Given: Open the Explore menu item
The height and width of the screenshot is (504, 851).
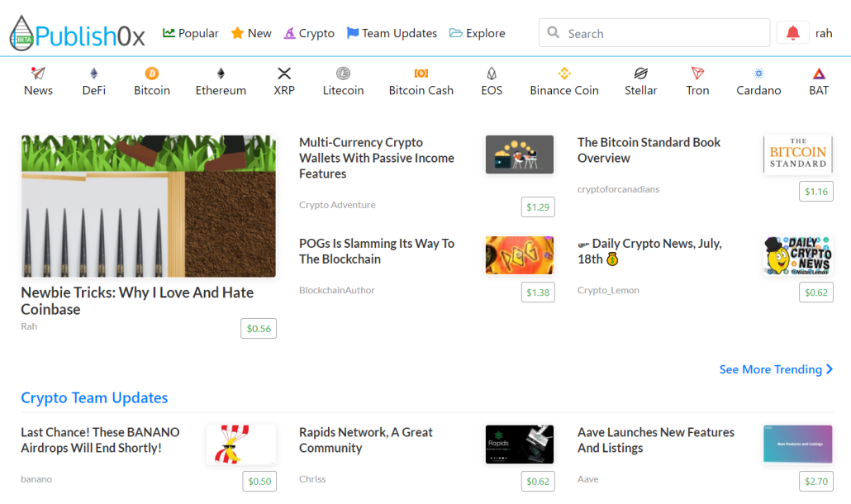Looking at the screenshot, I should [x=477, y=33].
